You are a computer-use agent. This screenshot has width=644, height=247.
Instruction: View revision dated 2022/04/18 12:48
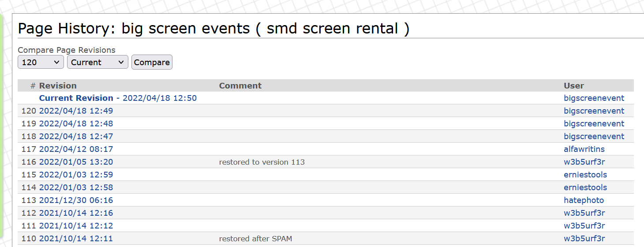pos(76,124)
